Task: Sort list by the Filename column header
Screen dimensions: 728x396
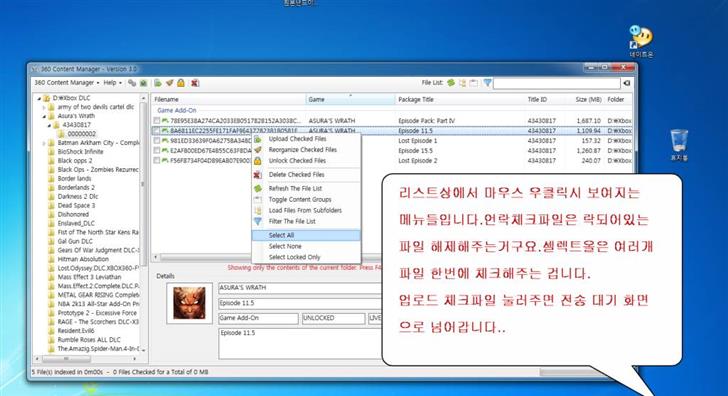Action: point(229,99)
